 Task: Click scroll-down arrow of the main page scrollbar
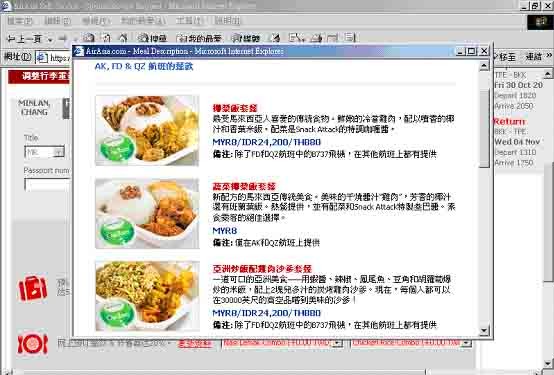(x=548, y=363)
